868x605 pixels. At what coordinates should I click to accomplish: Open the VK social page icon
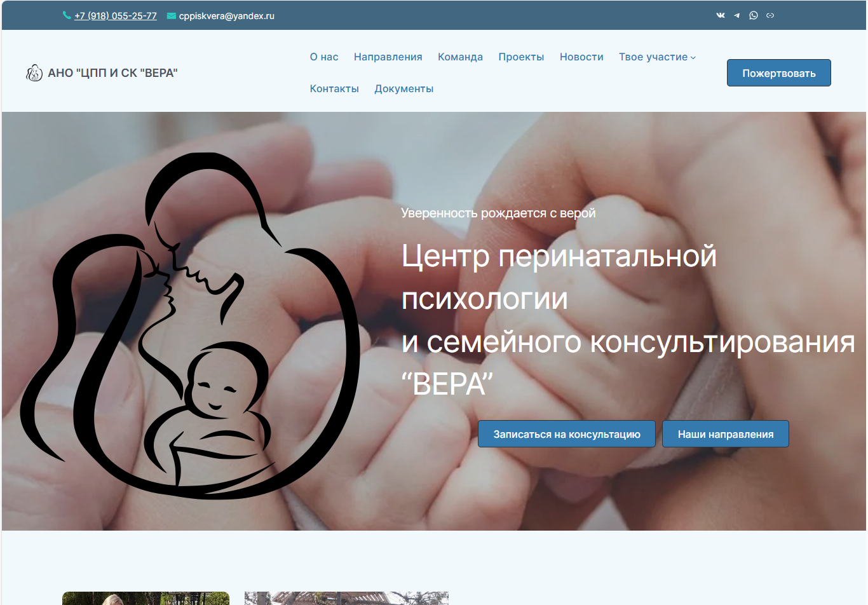click(721, 15)
